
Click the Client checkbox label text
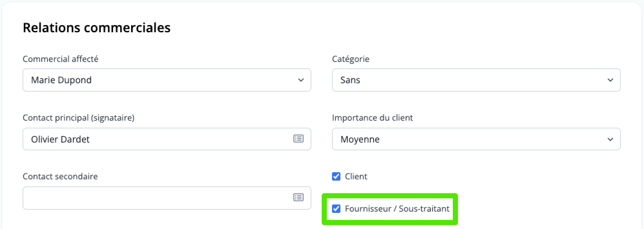point(356,176)
